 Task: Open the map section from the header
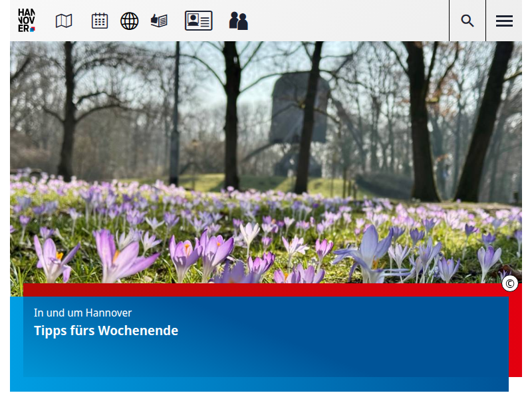[x=63, y=21]
